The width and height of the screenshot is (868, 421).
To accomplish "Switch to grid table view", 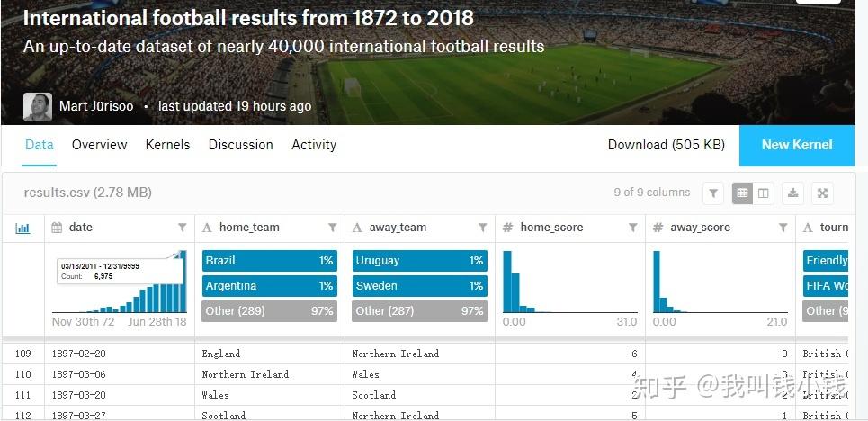I will point(742,193).
